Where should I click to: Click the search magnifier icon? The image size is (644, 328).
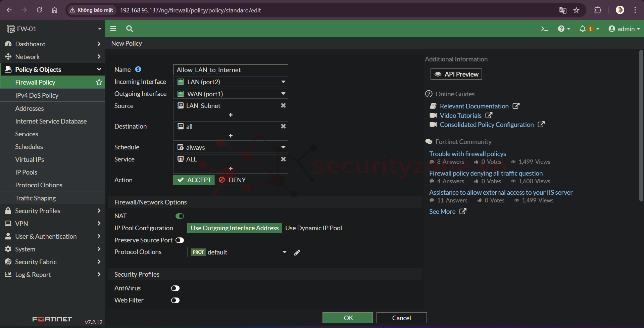[x=130, y=29]
